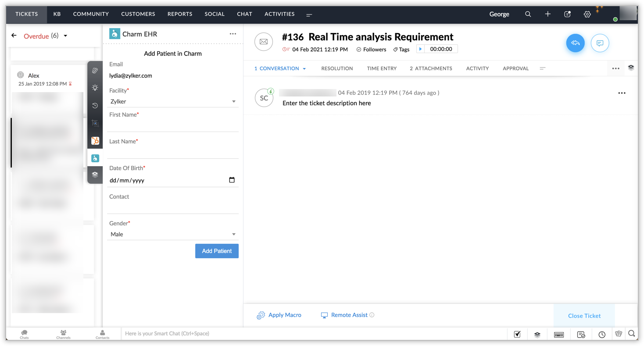644x346 pixels.
Task: Click the clock icon in bottom bar
Action: coord(602,334)
